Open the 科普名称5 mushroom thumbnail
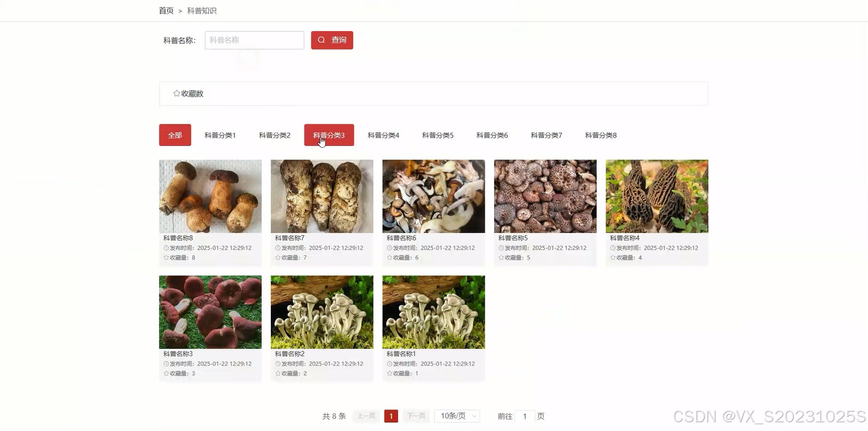The width and height of the screenshot is (868, 431). coord(545,196)
